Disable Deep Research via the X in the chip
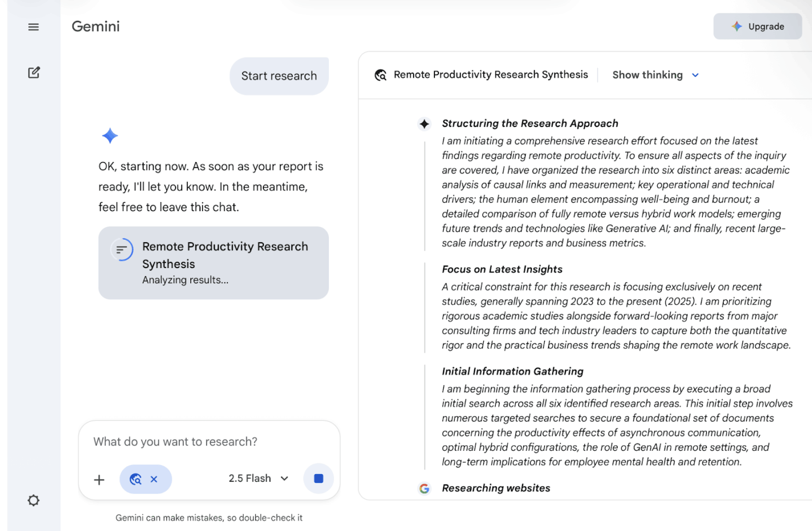Screen dimensions: 812x531 (x=154, y=479)
